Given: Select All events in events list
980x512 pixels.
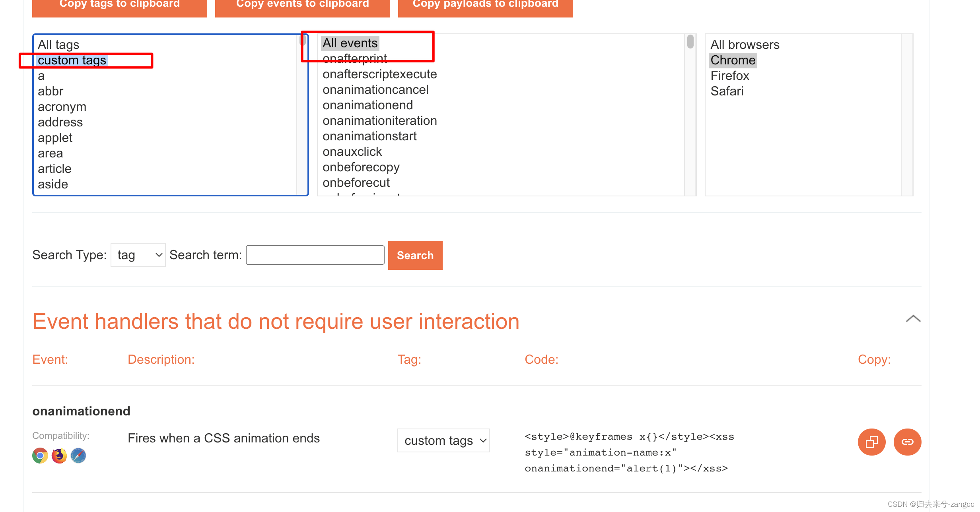Looking at the screenshot, I should 350,43.
